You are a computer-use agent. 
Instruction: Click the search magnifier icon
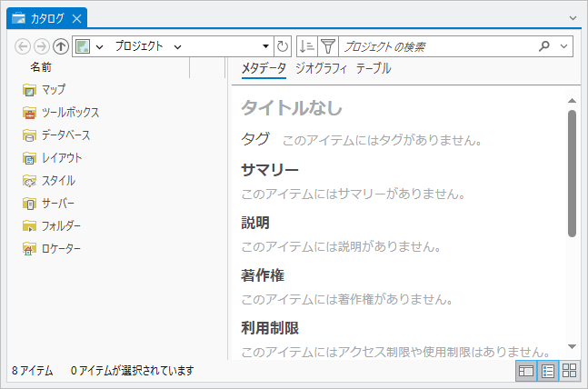(x=544, y=45)
